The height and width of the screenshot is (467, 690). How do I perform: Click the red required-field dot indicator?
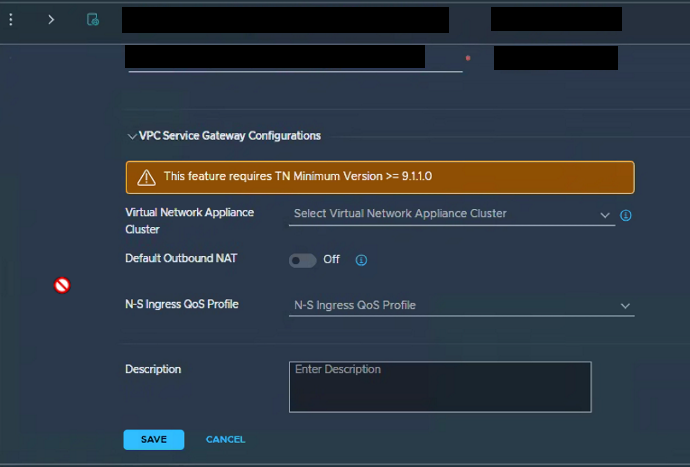(468, 58)
